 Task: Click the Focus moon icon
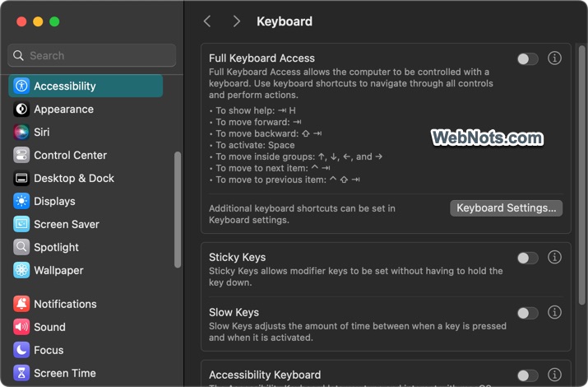(21, 350)
